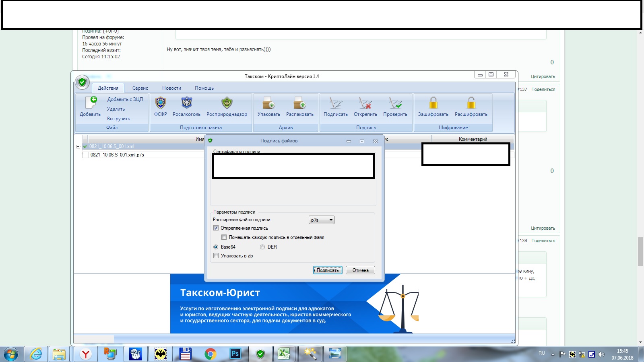Click the Росприроднадзор shield icon
The image size is (644, 362).
(x=227, y=103)
